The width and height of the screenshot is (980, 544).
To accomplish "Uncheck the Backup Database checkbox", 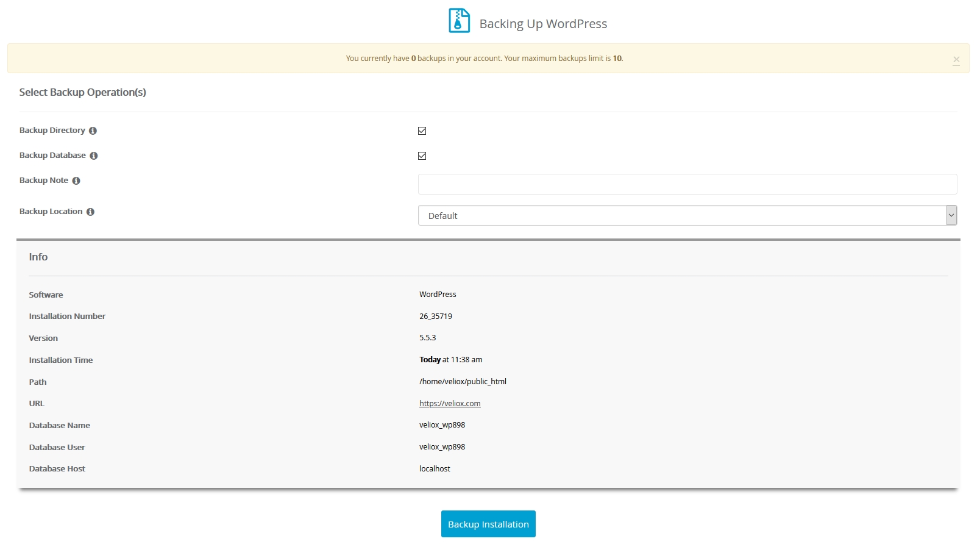I will click(422, 156).
